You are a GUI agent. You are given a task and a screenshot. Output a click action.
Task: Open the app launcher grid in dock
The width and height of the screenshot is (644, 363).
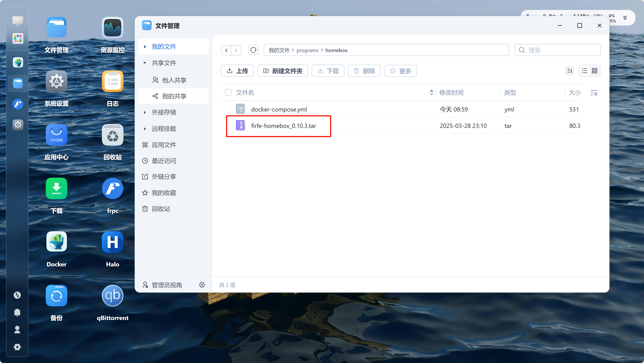point(18,38)
